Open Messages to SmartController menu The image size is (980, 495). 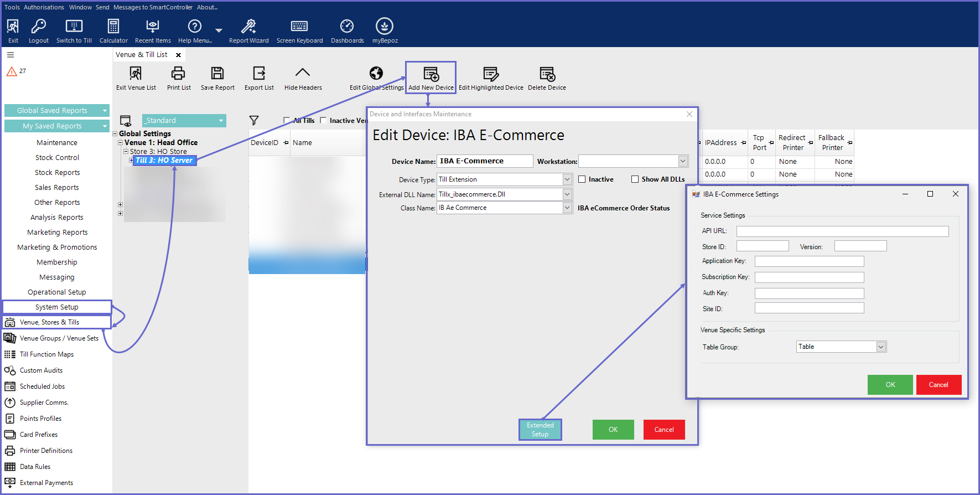point(153,7)
